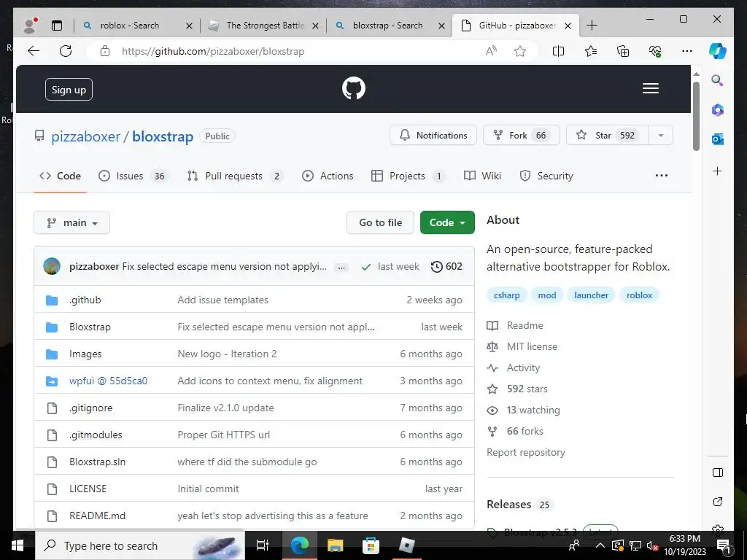Open the README.md file
747x560 pixels.
(x=97, y=516)
